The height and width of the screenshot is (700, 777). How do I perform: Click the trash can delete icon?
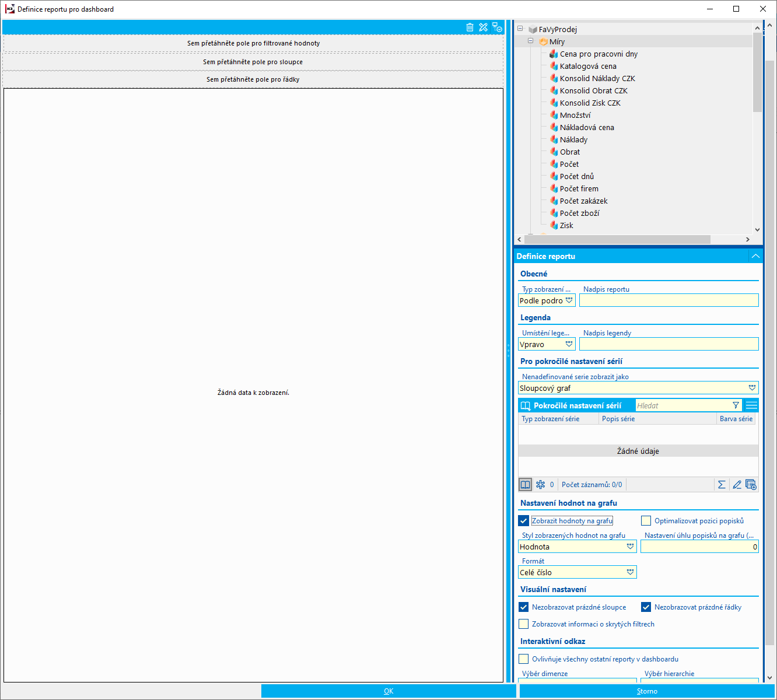(x=470, y=27)
